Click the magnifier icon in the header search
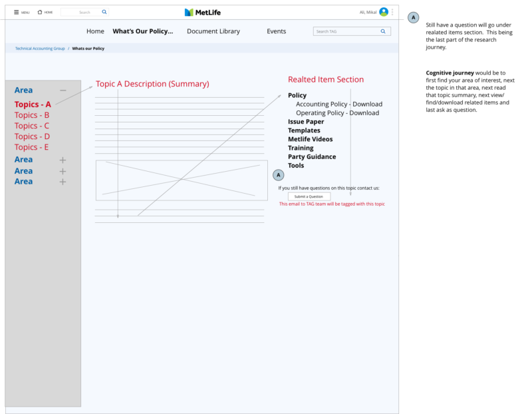 click(104, 12)
